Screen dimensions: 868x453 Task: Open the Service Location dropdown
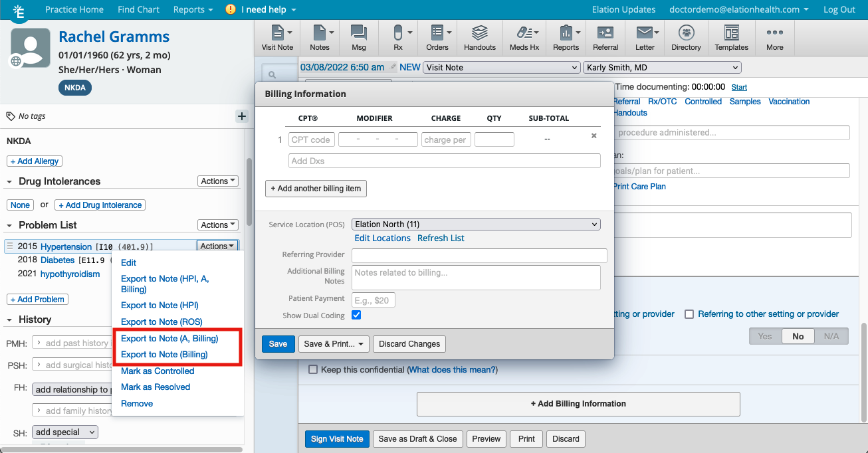(x=476, y=225)
